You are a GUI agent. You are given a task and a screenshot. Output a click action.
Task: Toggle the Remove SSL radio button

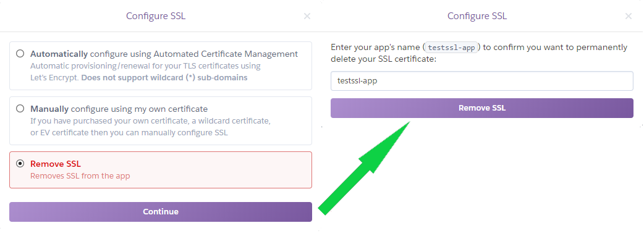[20, 164]
